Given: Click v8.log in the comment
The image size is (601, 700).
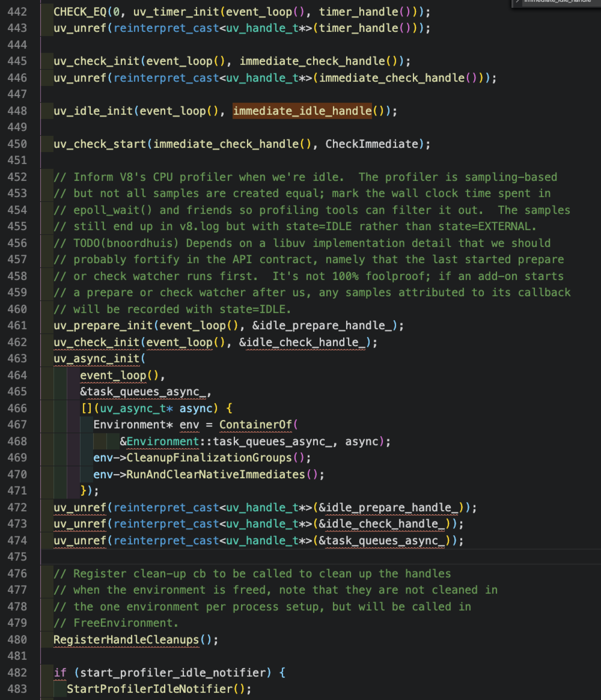Looking at the screenshot, I should click(x=199, y=226).
